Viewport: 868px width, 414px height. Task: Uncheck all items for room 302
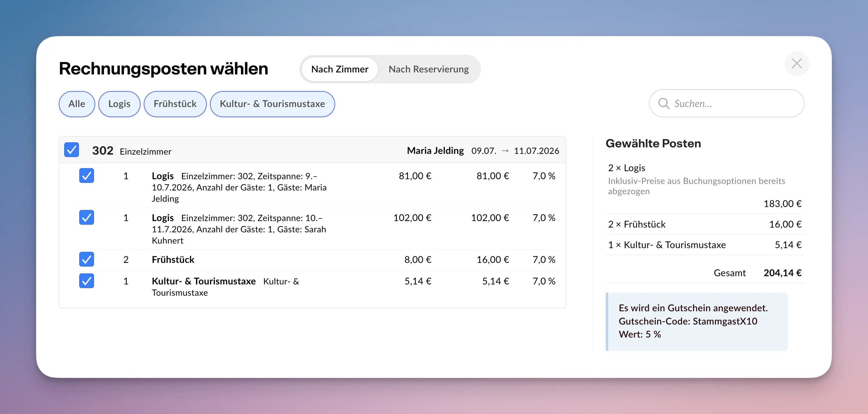[x=71, y=150]
